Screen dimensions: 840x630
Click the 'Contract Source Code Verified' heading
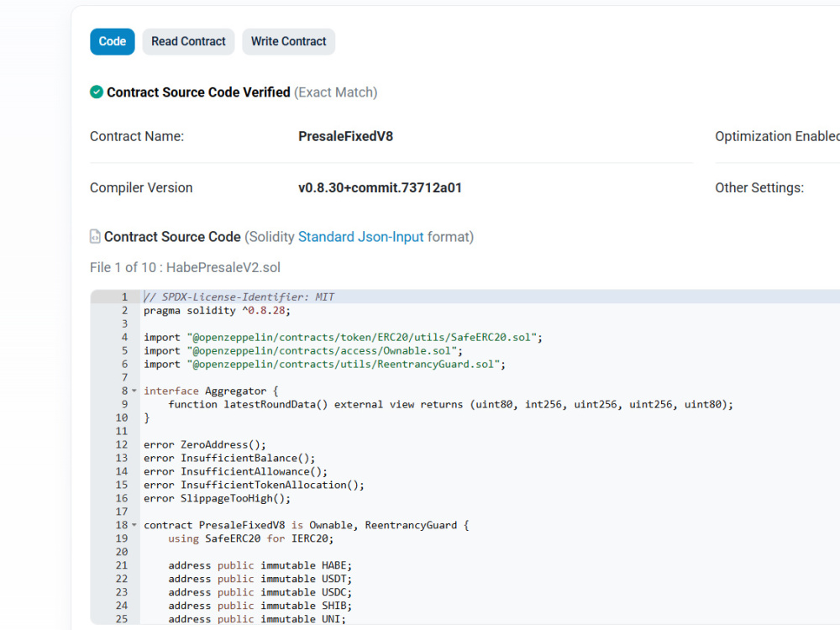(198, 92)
